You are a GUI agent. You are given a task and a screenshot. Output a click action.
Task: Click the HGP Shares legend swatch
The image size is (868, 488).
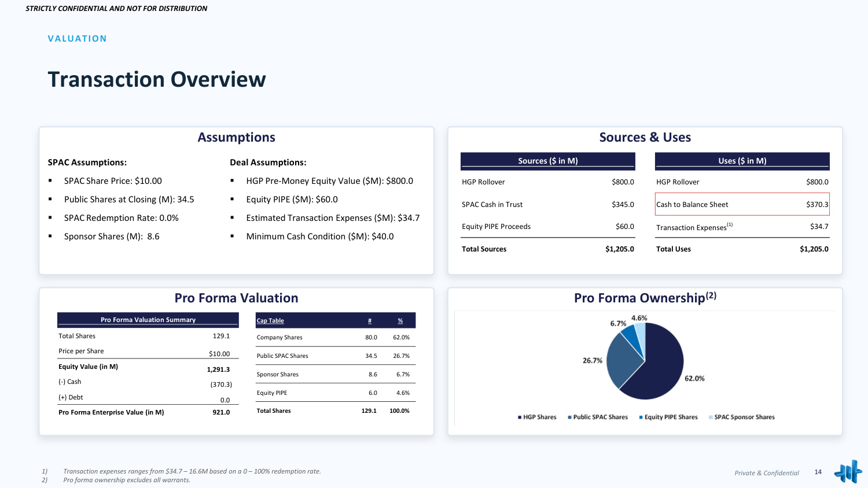pyautogui.click(x=520, y=417)
